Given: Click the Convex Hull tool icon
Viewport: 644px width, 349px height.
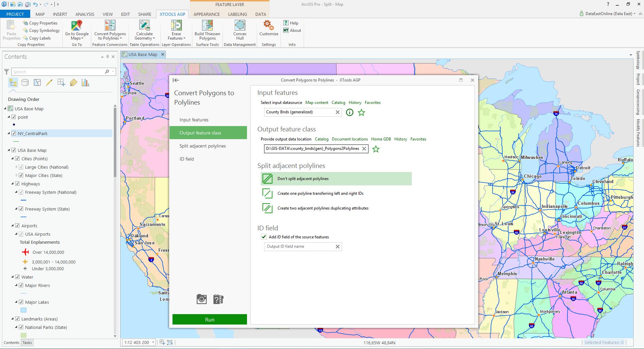Looking at the screenshot, I should tap(240, 25).
